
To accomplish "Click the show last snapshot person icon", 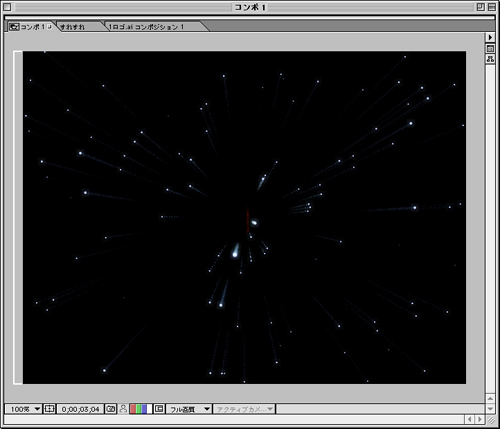I will click(123, 409).
